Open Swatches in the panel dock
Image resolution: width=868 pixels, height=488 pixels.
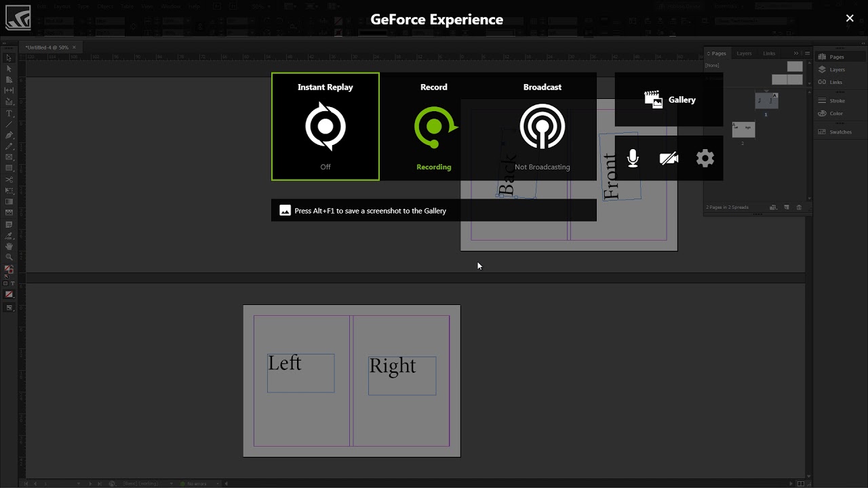point(839,132)
